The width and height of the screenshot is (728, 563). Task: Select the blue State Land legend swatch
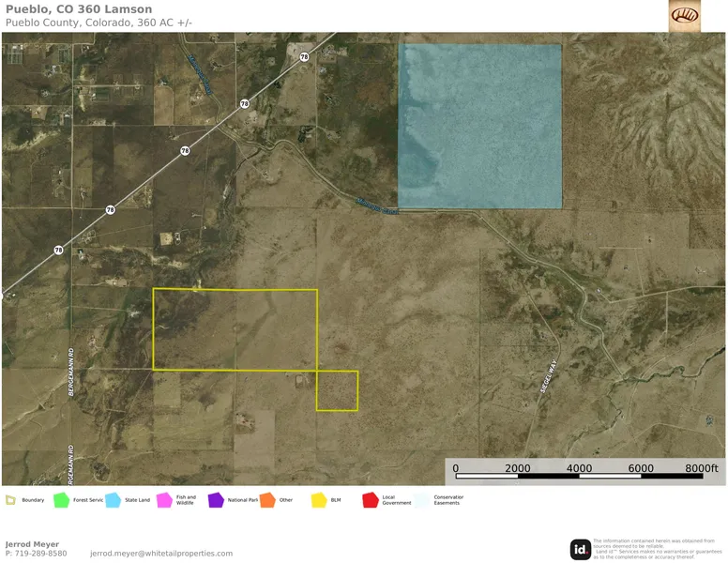[x=114, y=500]
